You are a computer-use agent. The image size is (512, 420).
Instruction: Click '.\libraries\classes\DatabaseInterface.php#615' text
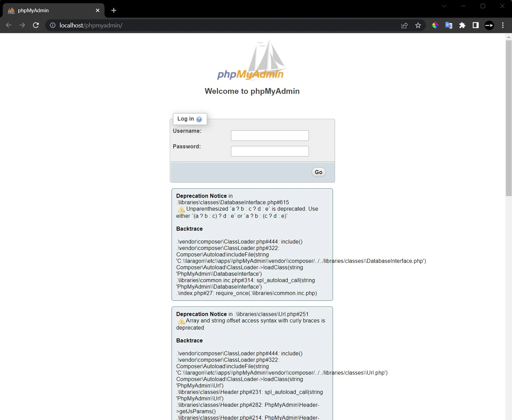[233, 203]
